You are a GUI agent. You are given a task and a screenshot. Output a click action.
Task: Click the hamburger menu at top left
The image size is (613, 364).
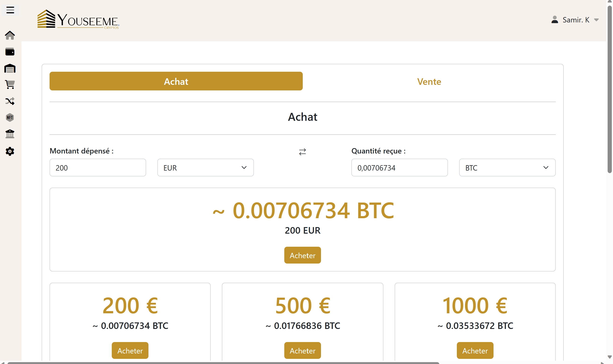point(10,10)
